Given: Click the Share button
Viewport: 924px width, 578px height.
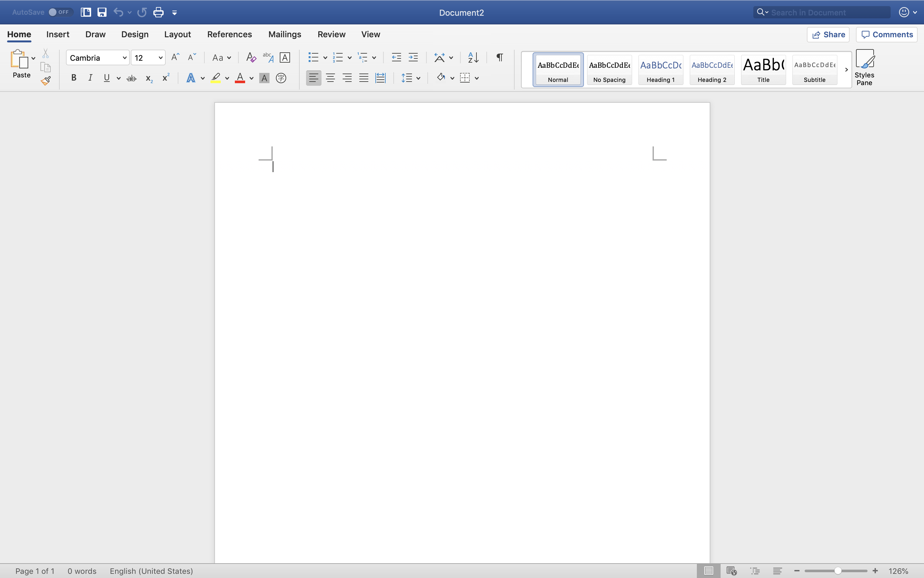Looking at the screenshot, I should (828, 35).
